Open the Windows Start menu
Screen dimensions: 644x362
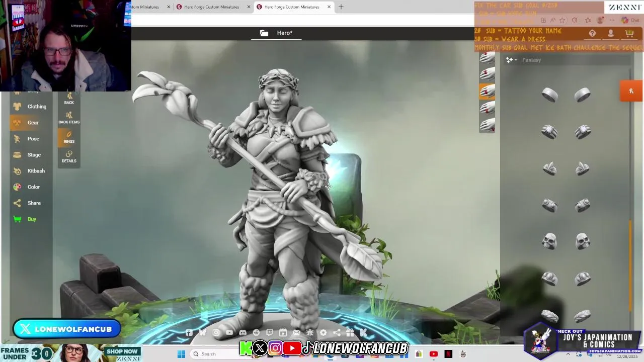[x=182, y=354]
